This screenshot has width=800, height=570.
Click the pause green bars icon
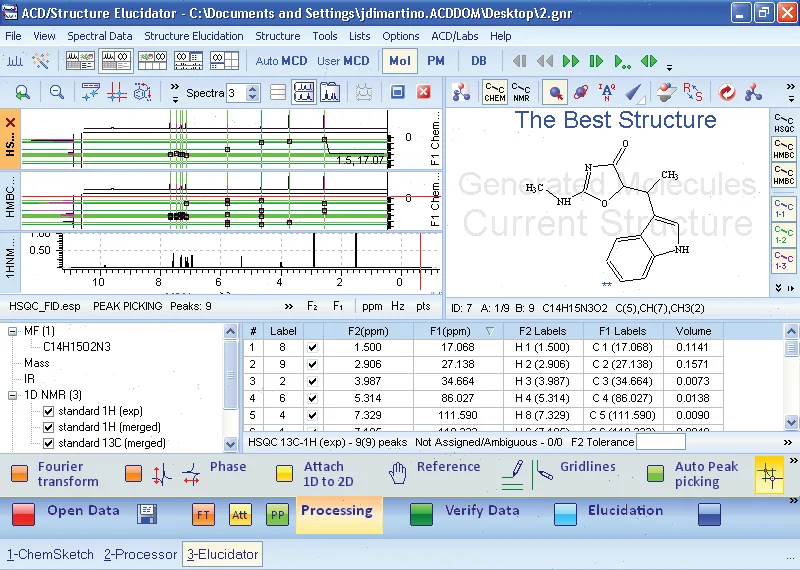pyautogui.click(x=596, y=61)
